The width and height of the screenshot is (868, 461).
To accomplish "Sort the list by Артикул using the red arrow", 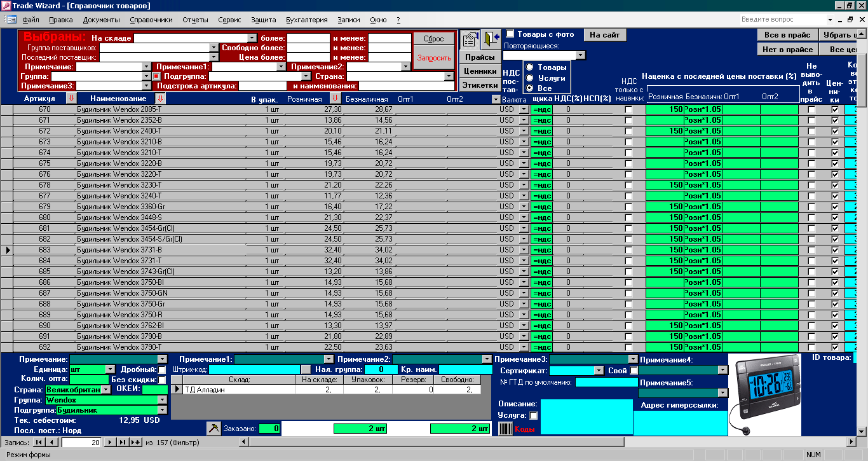I will pos(71,99).
